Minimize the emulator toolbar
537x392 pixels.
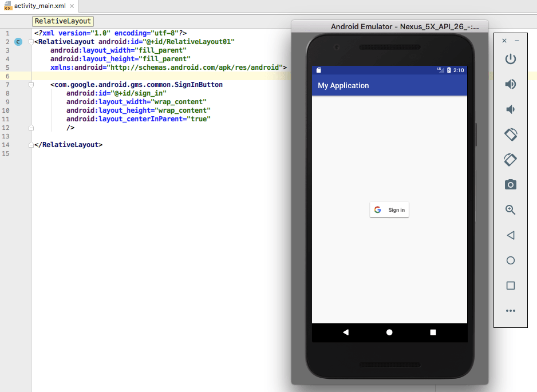coord(517,41)
